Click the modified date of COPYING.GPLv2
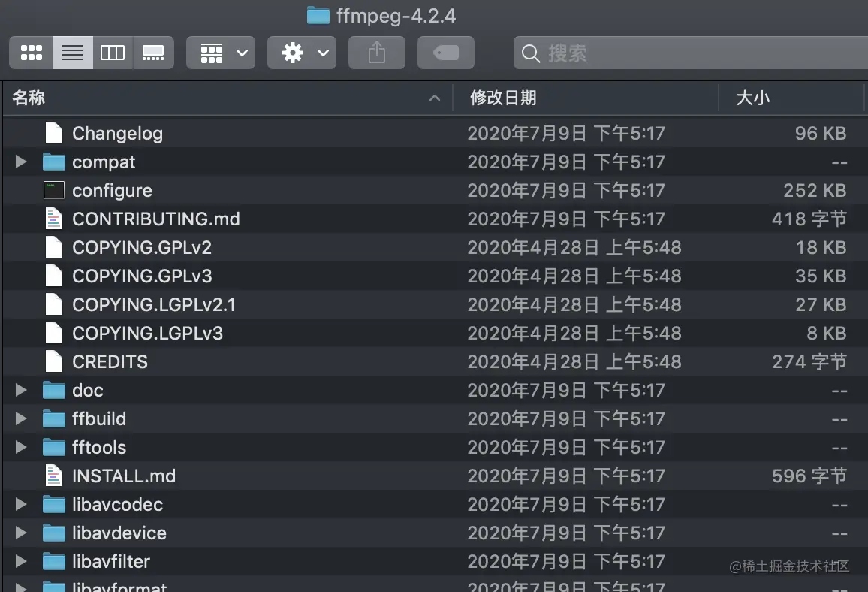The width and height of the screenshot is (868, 592). (574, 248)
